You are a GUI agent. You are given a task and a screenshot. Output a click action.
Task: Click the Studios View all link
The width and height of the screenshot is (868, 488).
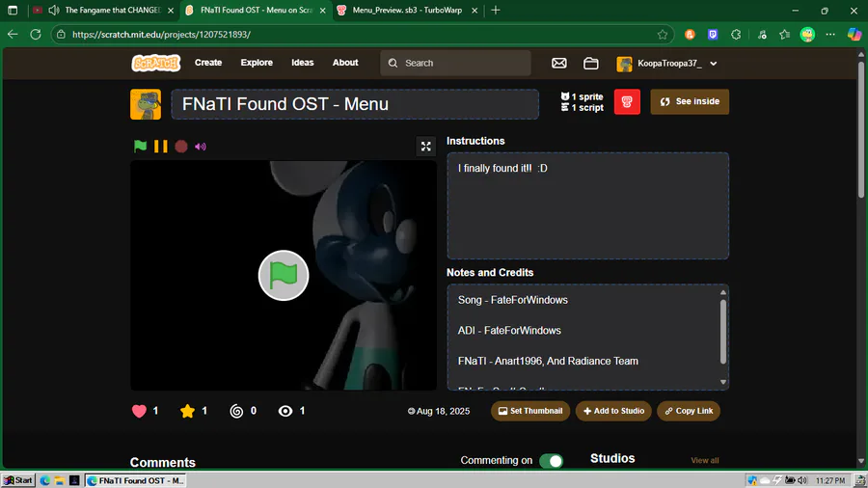(x=704, y=460)
